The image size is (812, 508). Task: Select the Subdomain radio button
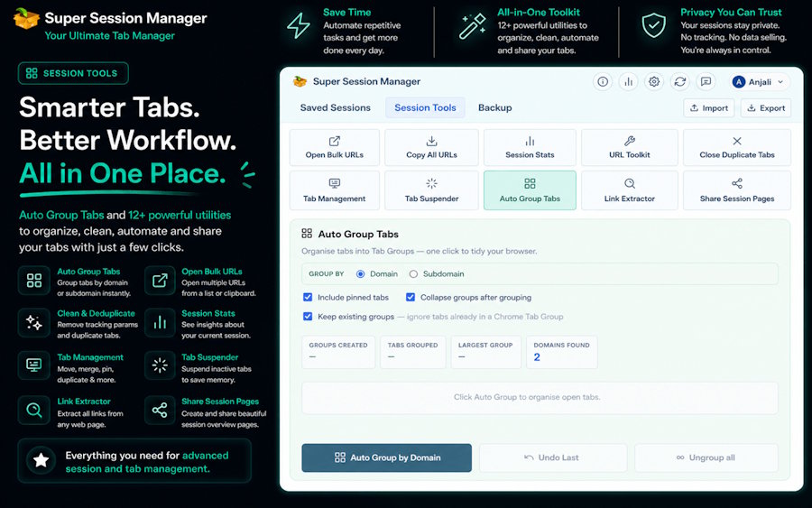413,274
